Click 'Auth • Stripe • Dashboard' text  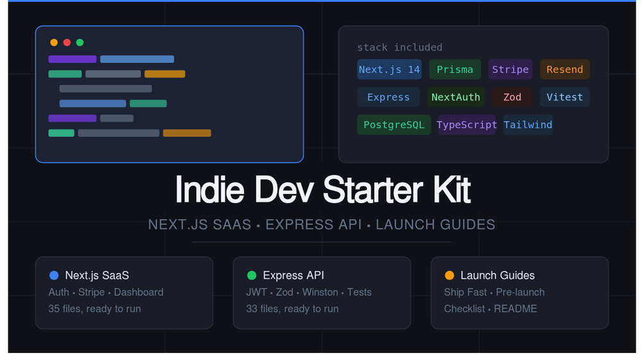106,292
